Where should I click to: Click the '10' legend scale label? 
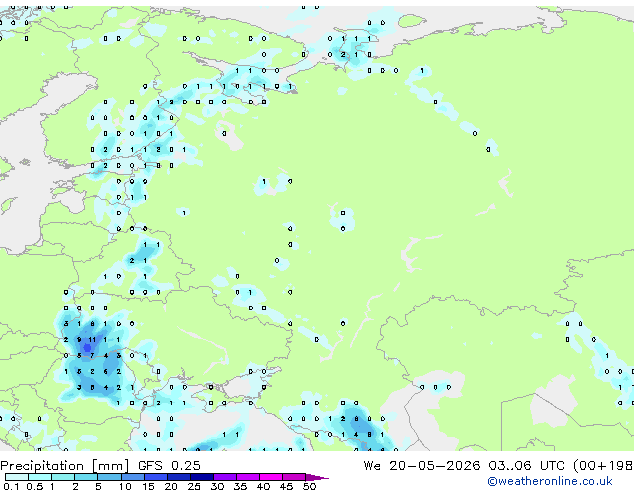coord(125,486)
